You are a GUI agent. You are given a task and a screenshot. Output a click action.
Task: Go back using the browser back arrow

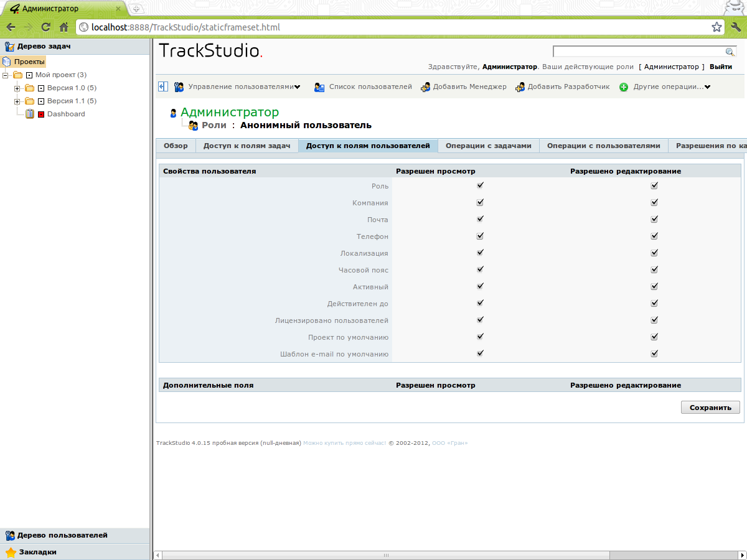[x=11, y=27]
